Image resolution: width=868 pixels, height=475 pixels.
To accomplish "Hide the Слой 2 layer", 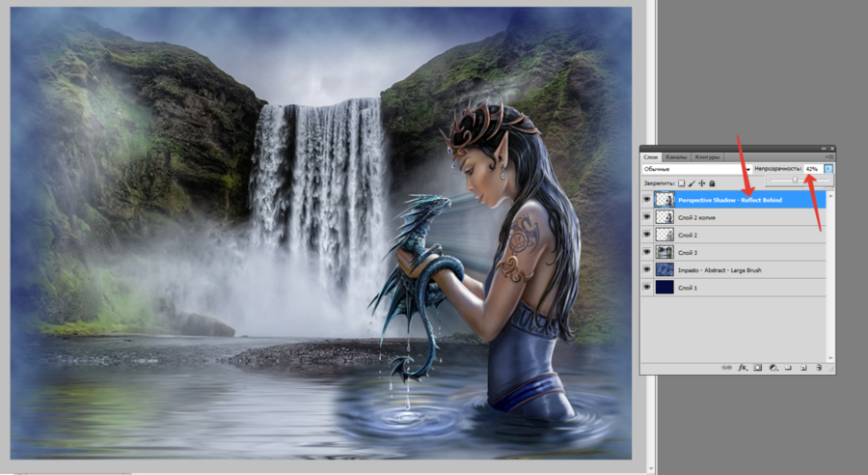I will pos(646,235).
